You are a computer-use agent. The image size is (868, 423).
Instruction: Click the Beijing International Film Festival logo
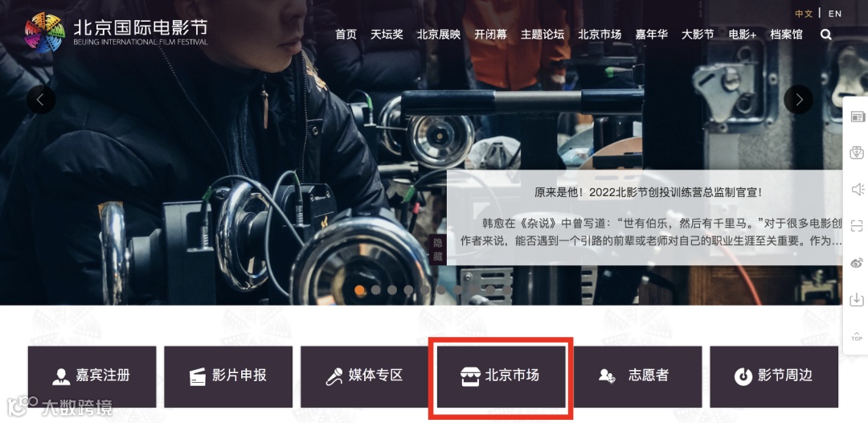(x=117, y=32)
